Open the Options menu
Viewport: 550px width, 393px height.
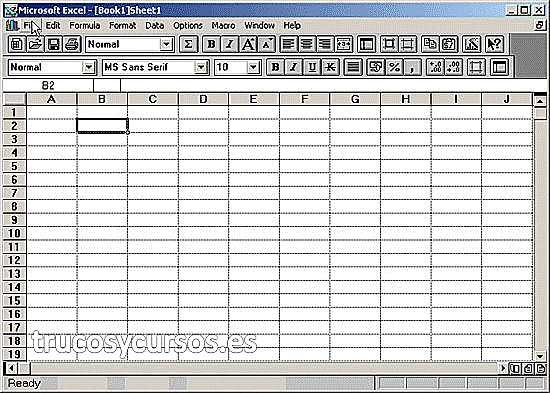[188, 26]
